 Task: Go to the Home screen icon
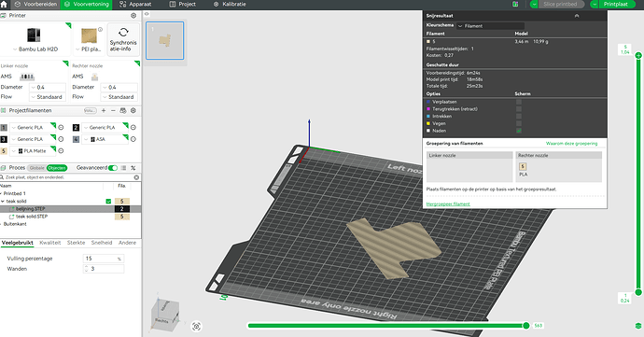tap(4, 4)
